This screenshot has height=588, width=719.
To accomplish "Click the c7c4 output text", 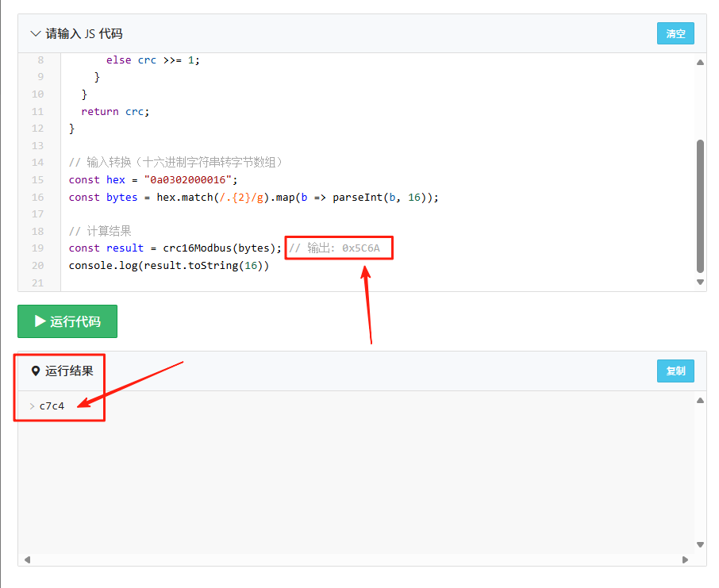I will (x=52, y=406).
